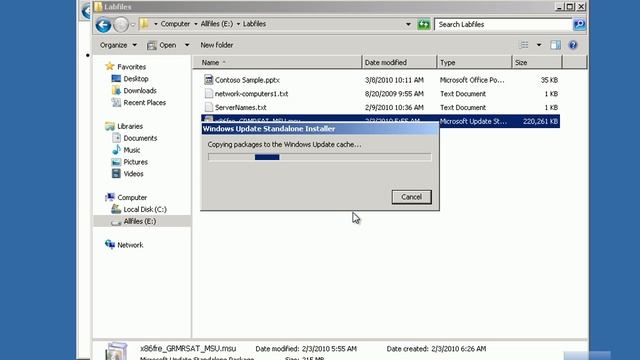Image resolution: width=640 pixels, height=360 pixels.
Task: Click the Allfiles (E:) drive icon
Action: coord(116,221)
